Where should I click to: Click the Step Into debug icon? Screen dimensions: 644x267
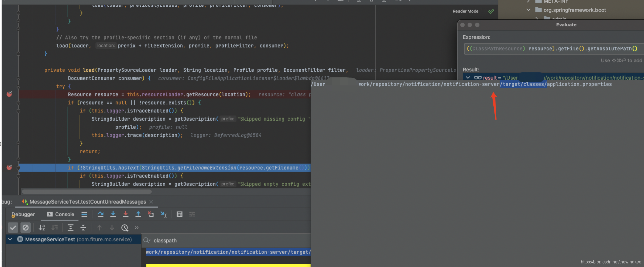pos(113,214)
